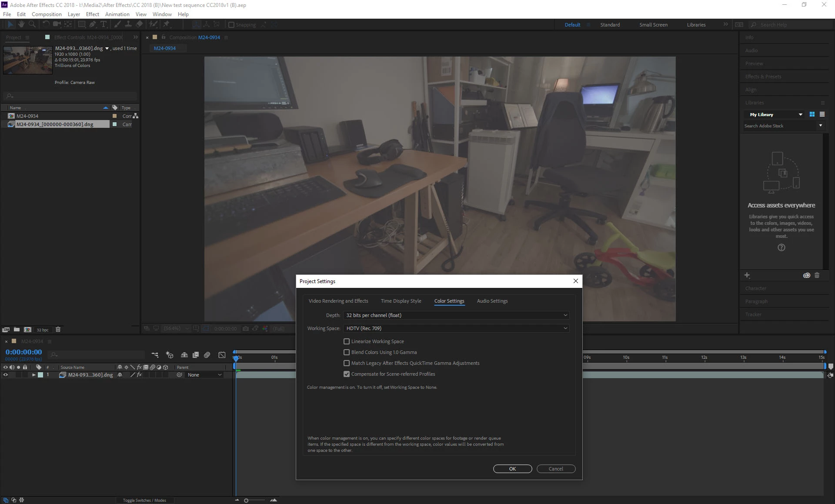Create a new folder in Project panel
Image resolution: width=835 pixels, height=504 pixels.
point(17,330)
